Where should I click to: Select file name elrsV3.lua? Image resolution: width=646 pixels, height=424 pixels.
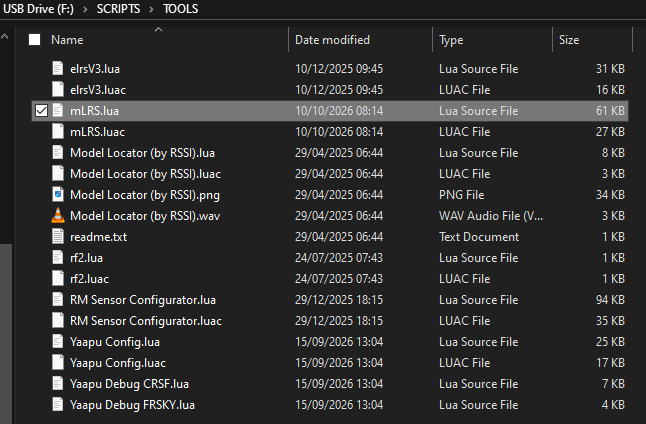pos(95,69)
